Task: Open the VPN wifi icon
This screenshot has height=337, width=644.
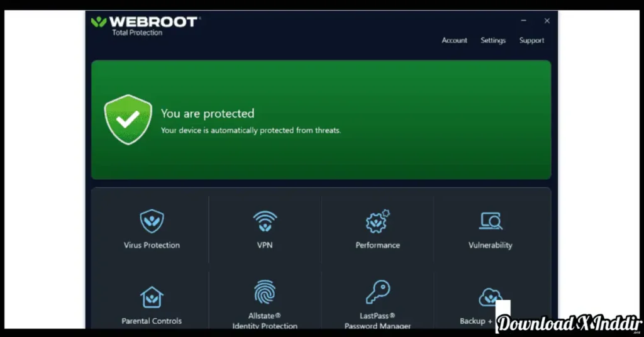Action: [x=265, y=221]
